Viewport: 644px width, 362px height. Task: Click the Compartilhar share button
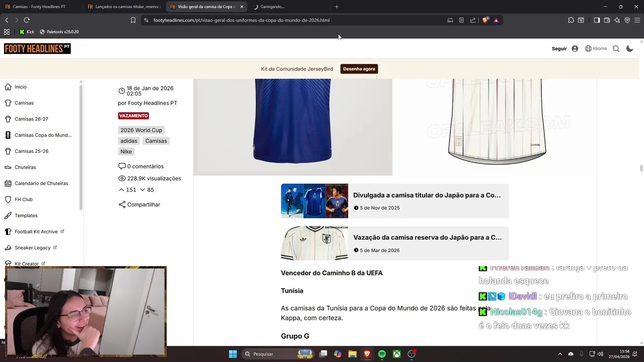point(139,205)
